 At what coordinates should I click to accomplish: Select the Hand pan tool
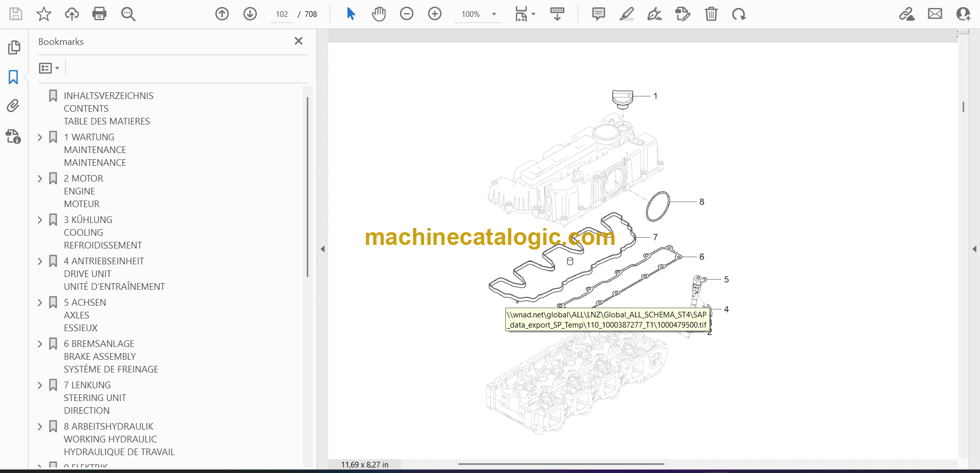[x=378, y=14]
